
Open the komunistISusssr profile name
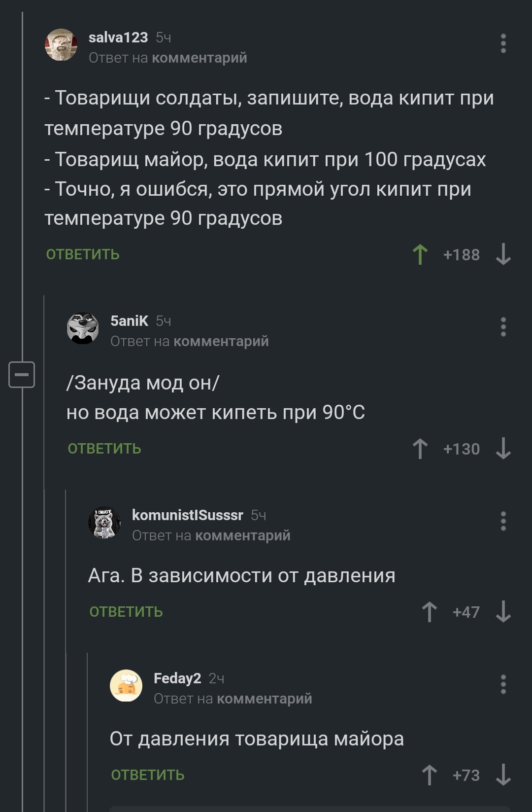tap(187, 515)
